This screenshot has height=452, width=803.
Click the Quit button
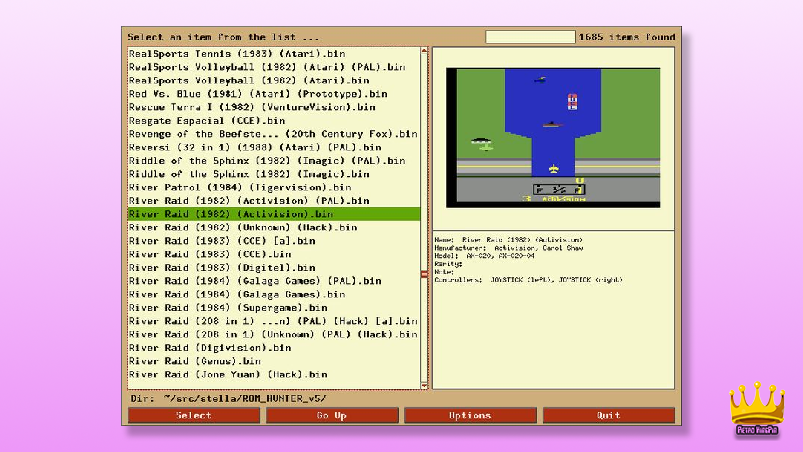(608, 415)
